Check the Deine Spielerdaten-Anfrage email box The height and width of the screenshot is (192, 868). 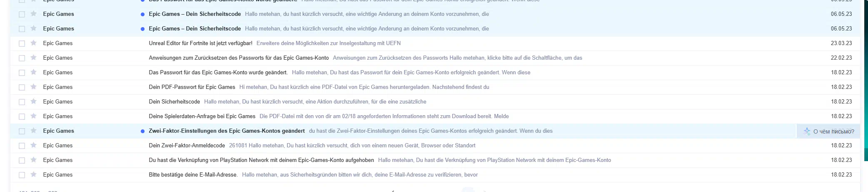click(22, 116)
